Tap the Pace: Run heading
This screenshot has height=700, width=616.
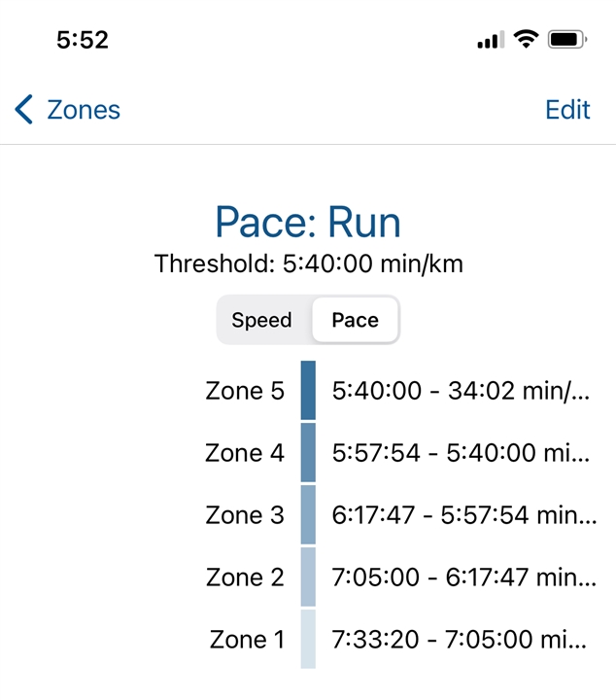coord(308,222)
